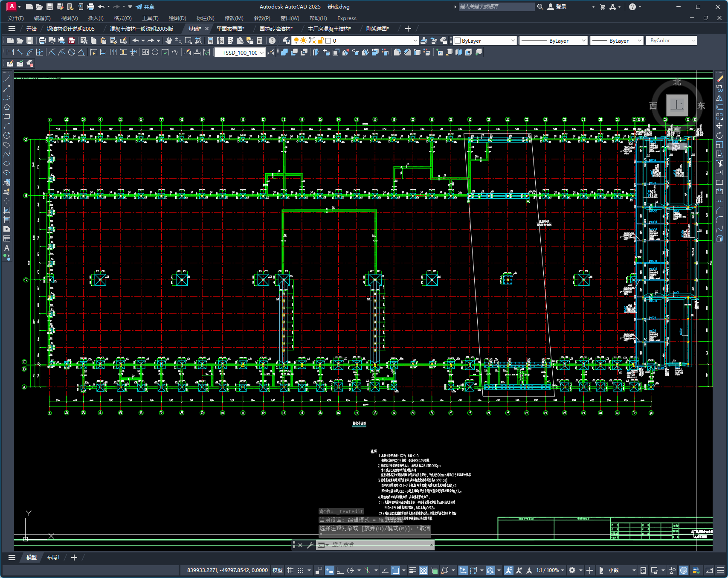The width and height of the screenshot is (728, 578).
Task: Open the Quick Calculator icon
Action: 260,41
